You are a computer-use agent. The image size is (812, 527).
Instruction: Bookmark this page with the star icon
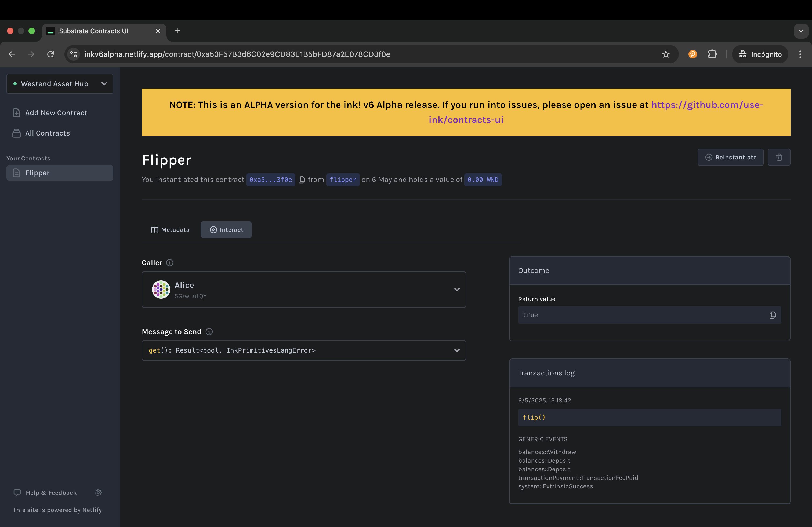(666, 54)
